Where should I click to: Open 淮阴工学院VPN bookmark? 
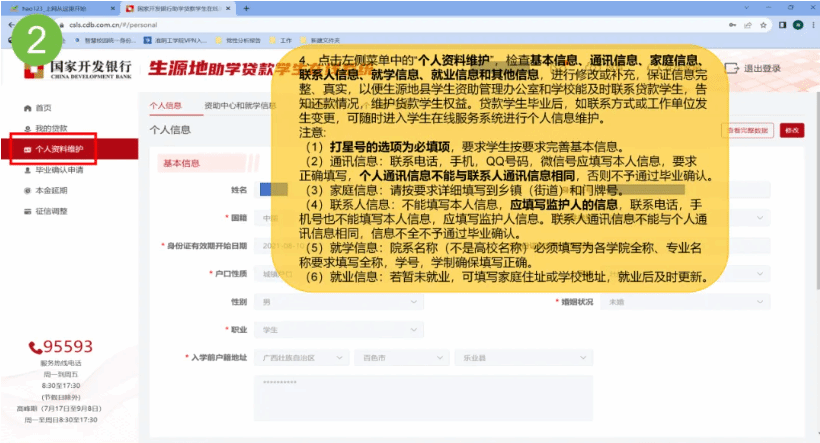pyautogui.click(x=176, y=40)
